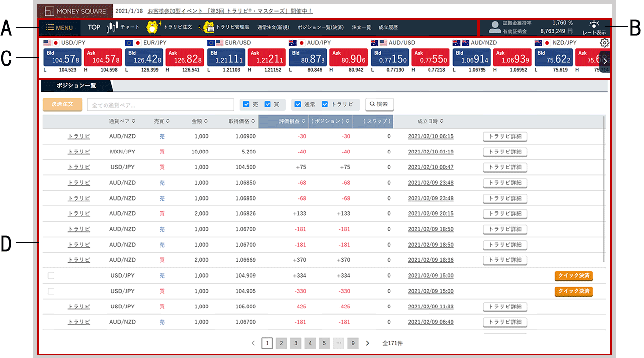Viewport: 644px width, 358px height.
Task: Open 成立履歴 menu item
Action: pos(388,27)
